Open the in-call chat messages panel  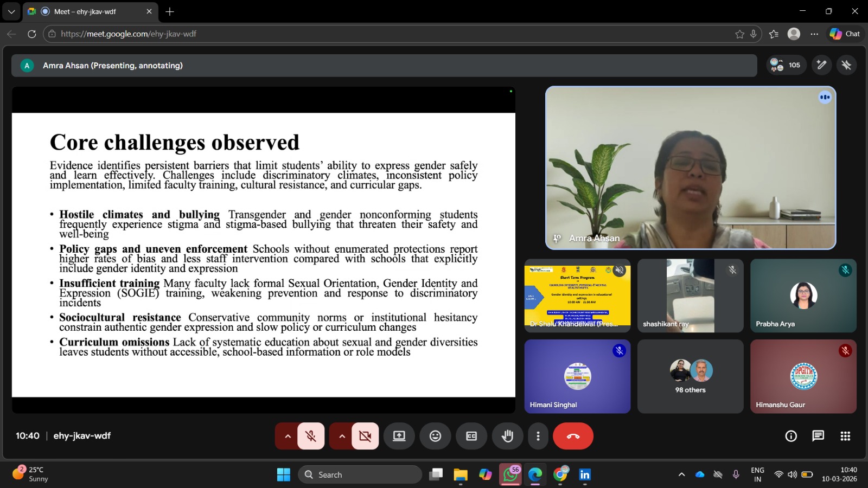[x=818, y=436]
